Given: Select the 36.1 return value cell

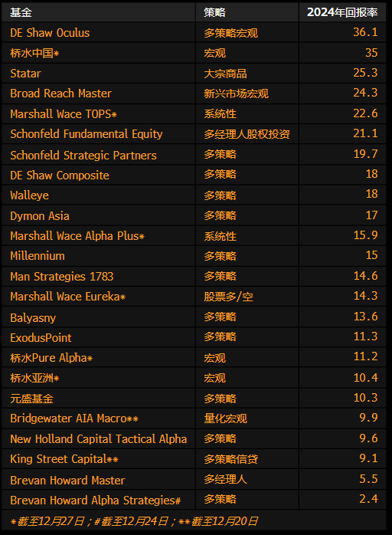Looking at the screenshot, I should click(365, 32).
